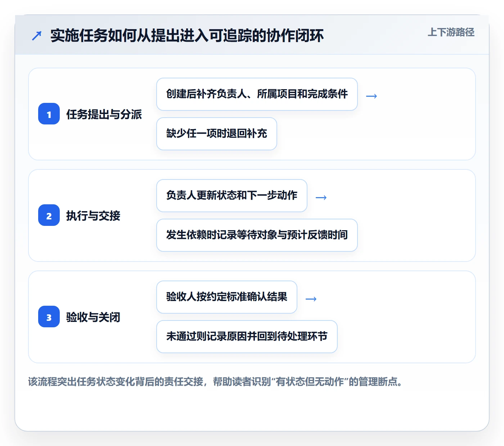504x446 pixels.
Task: Select the 负责人更新状态和下一步动作 card
Action: pos(232,196)
